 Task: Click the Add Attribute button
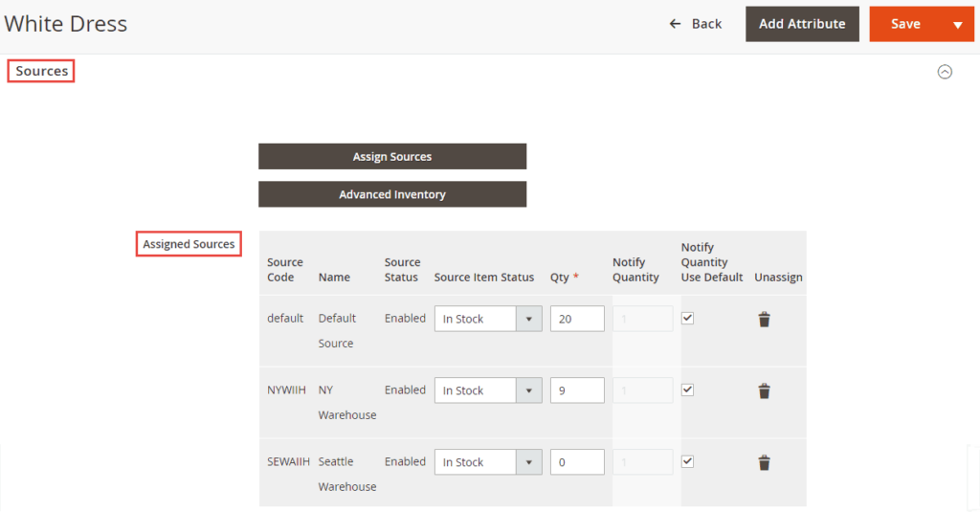click(x=802, y=24)
